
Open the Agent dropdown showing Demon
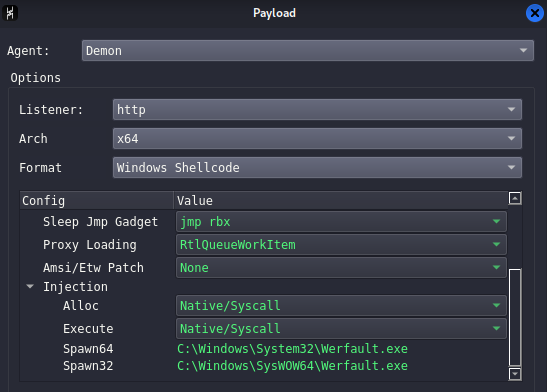pyautogui.click(x=308, y=51)
